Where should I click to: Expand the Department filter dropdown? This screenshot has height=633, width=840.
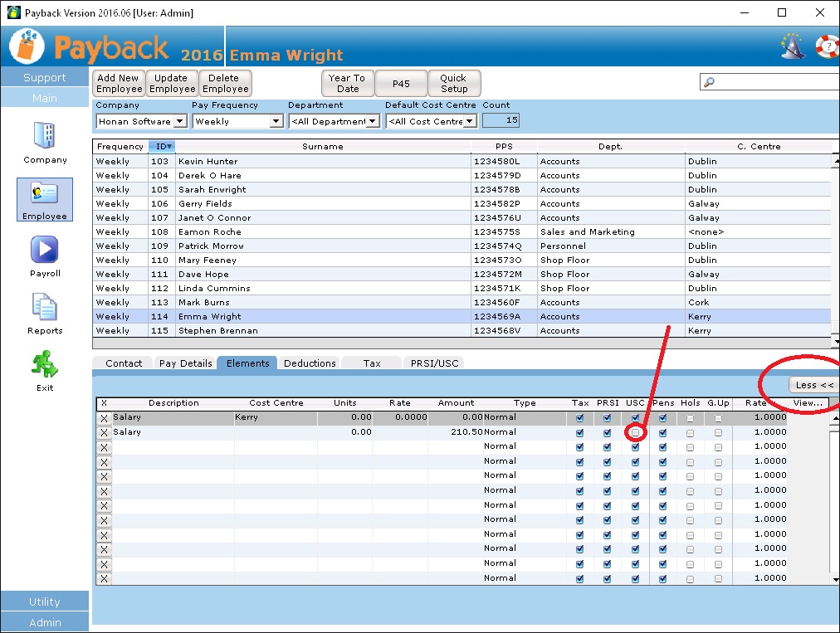tap(373, 121)
